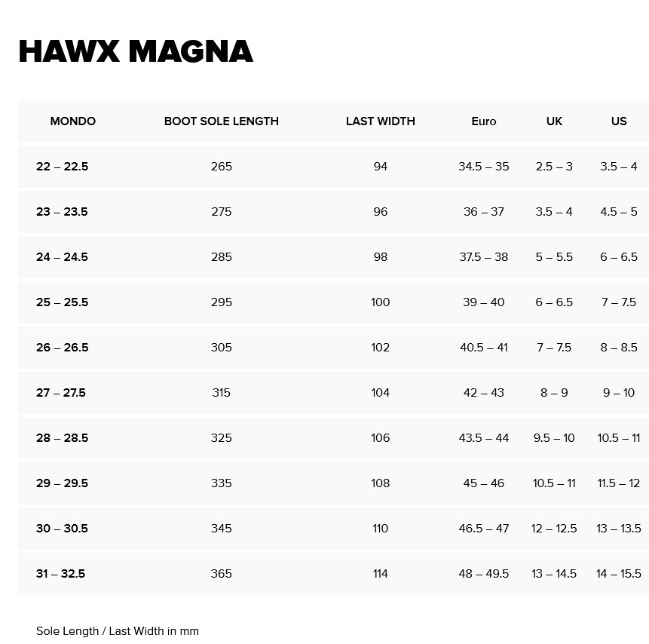The image size is (649, 644).
Task: Select the LAST WIDTH column header
Action: coord(381,121)
